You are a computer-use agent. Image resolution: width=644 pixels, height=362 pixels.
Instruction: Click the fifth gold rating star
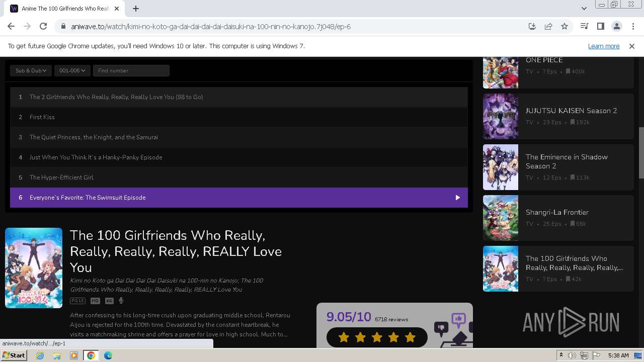click(410, 337)
